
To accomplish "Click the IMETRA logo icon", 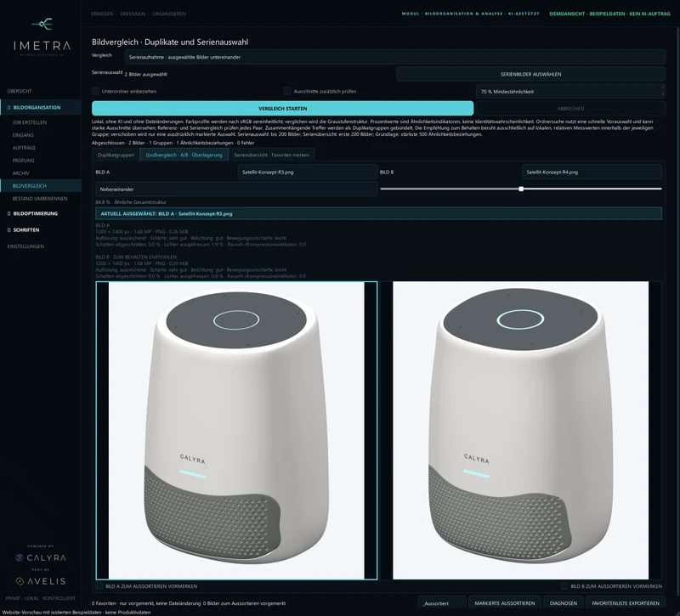I will coord(42,24).
